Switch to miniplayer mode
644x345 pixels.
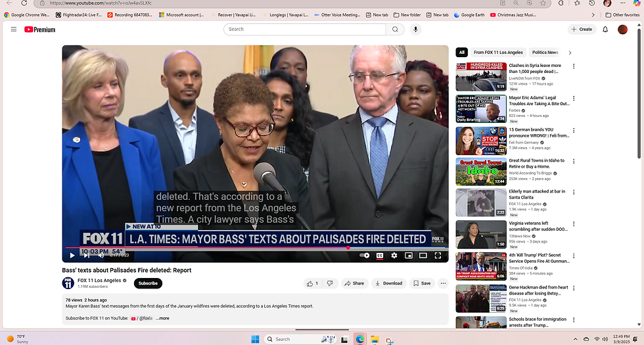408,256
